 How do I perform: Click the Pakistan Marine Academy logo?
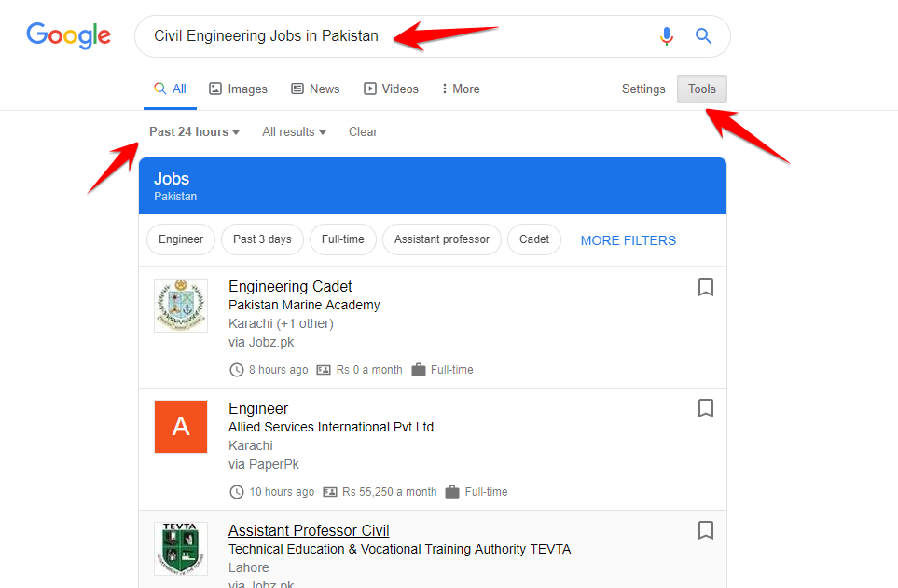(x=181, y=306)
